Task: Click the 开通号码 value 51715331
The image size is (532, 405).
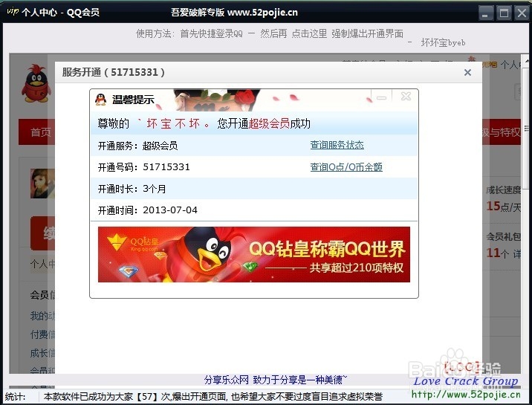Action: click(x=166, y=167)
